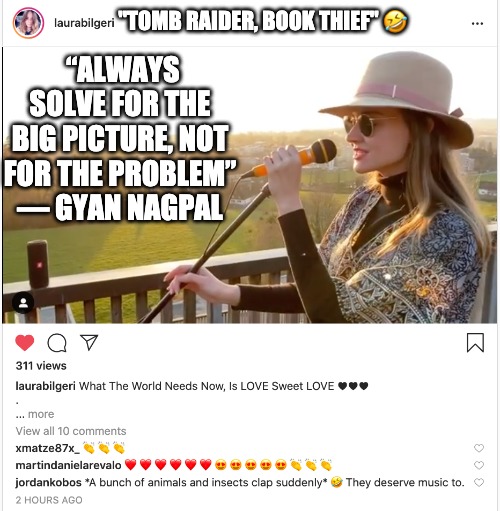Visit xmatze87x_ commenter profile

47,448
